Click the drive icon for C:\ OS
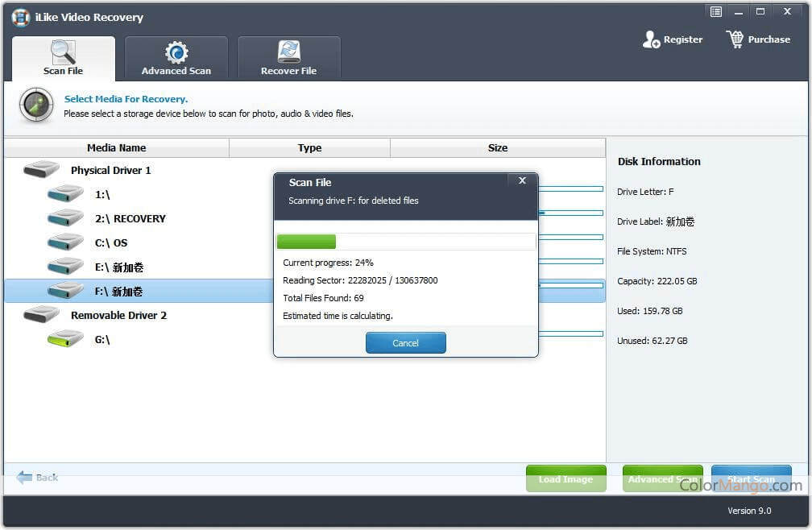 point(65,242)
